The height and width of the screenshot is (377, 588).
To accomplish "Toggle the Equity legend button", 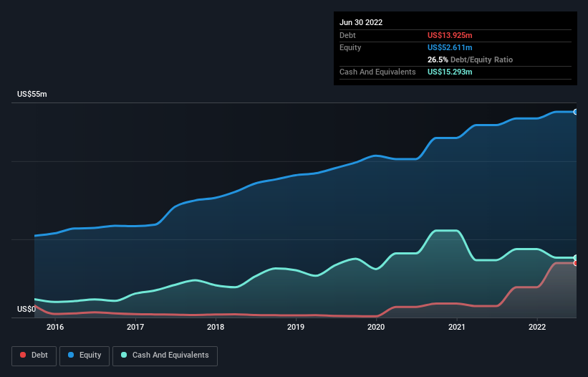I will tap(85, 355).
